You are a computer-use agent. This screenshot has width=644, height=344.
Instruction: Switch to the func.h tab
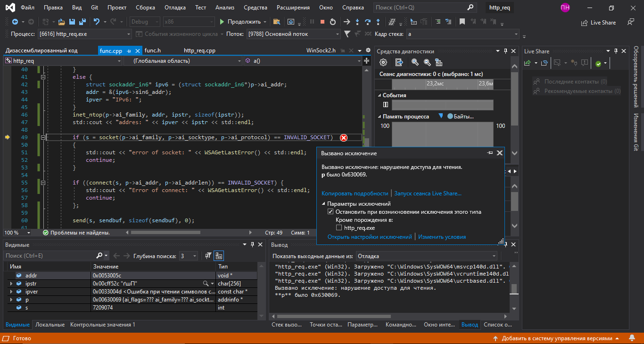153,50
